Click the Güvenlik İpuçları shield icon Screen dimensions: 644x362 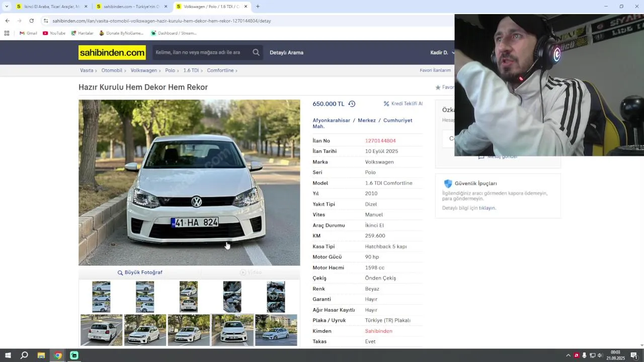[448, 184]
